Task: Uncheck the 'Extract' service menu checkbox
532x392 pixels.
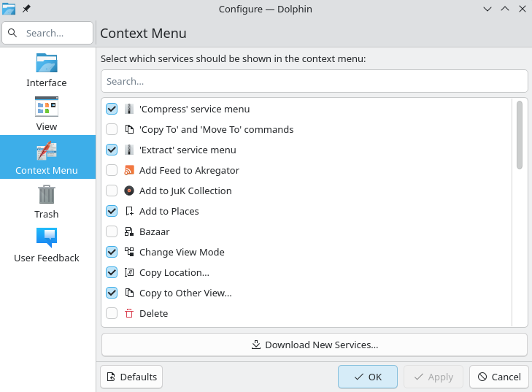Action: click(112, 150)
